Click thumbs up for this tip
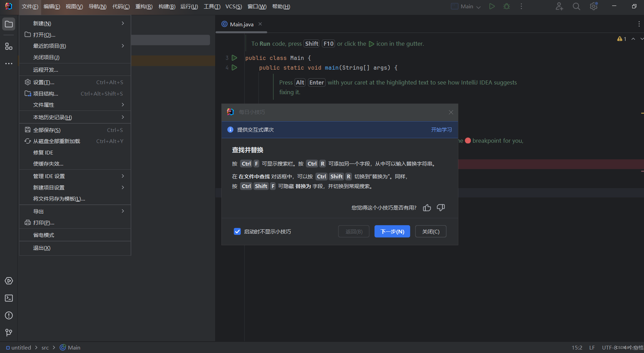The image size is (644, 353). (427, 208)
